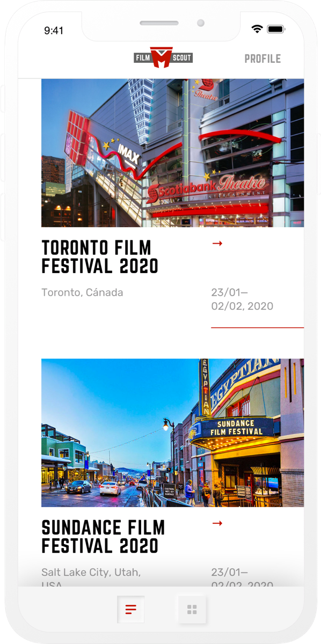Tap the red arrow beside Toronto Film Festival
Screen dimensions: 321x644
coord(217,244)
